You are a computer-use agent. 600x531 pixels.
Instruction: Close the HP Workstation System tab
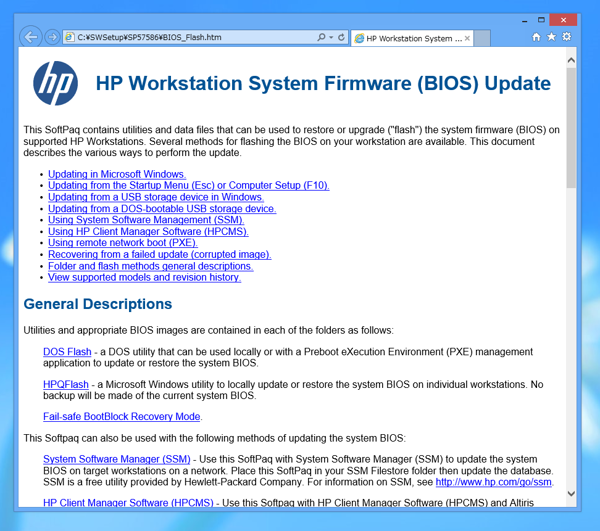467,38
